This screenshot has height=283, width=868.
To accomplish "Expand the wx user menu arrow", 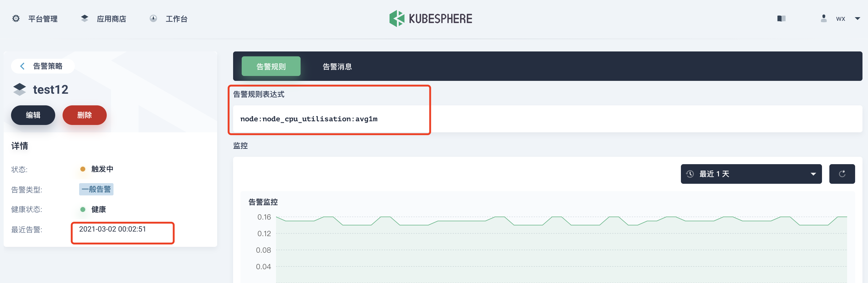I will coord(857,18).
